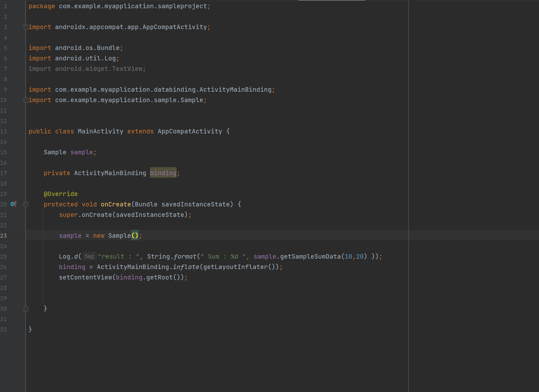The height and width of the screenshot is (392, 539).
Task: Click line number 32 in gutter
Action: 3,329
